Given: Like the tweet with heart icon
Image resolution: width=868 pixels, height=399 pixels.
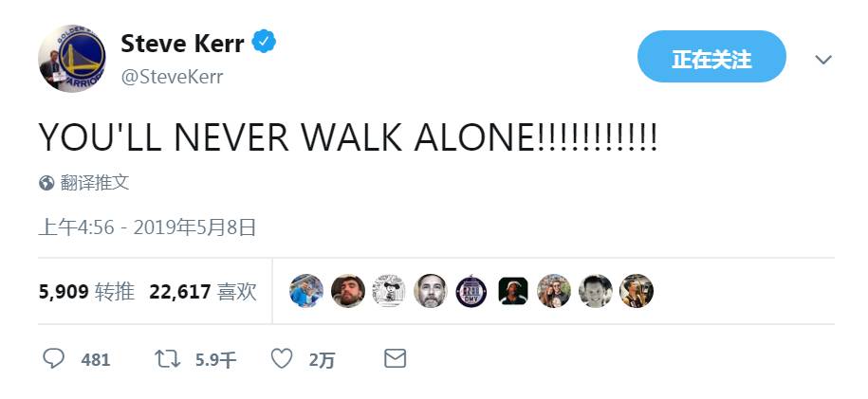Looking at the screenshot, I should tap(282, 359).
